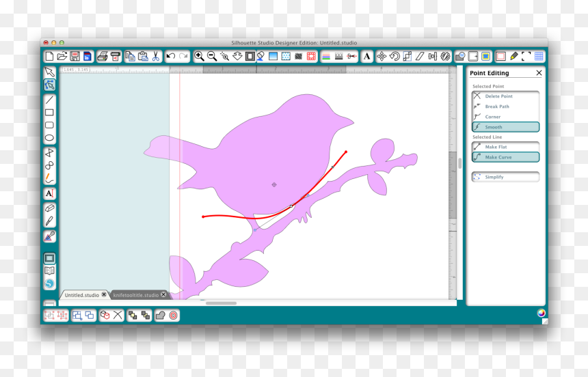
Task: Activate the Eraser tool
Action: (x=49, y=208)
